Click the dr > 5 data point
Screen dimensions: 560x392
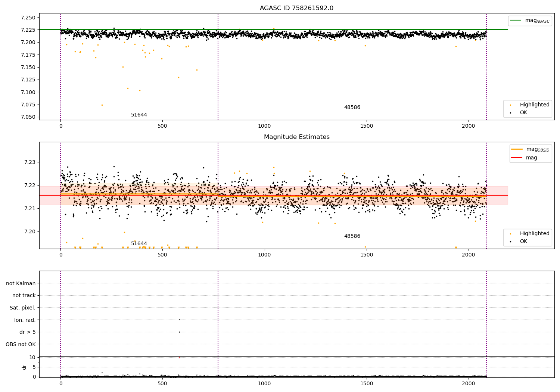(179, 332)
